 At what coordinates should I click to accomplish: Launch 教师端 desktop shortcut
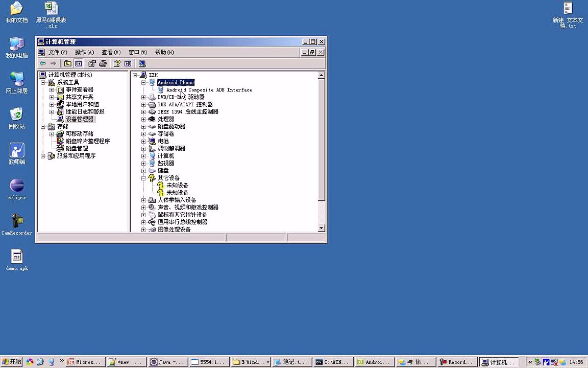16,153
